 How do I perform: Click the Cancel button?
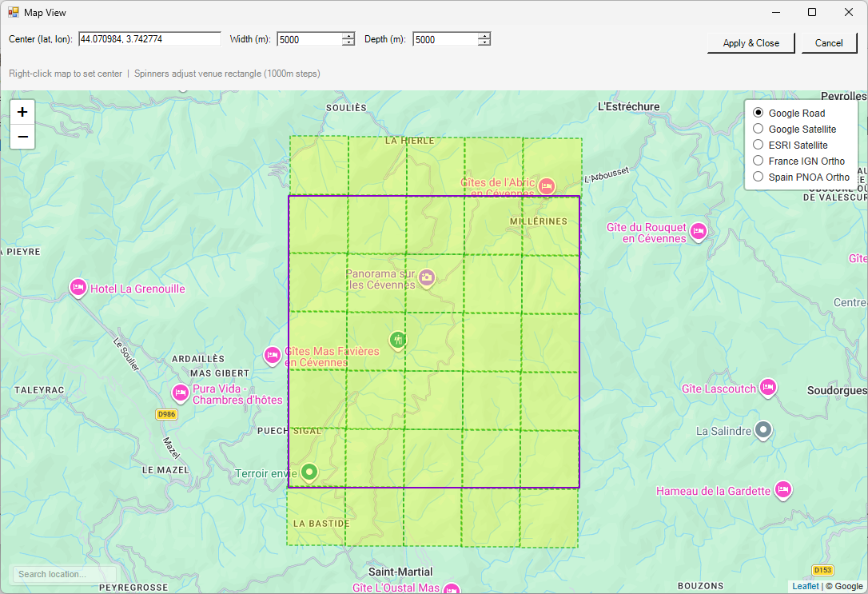[x=829, y=43]
